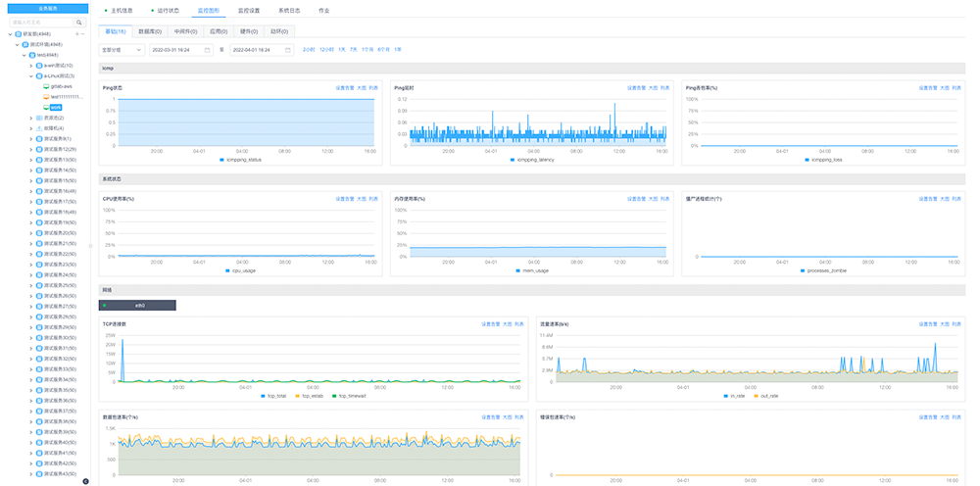Collapse sidebar with bottom round arrow icon

click(85, 481)
